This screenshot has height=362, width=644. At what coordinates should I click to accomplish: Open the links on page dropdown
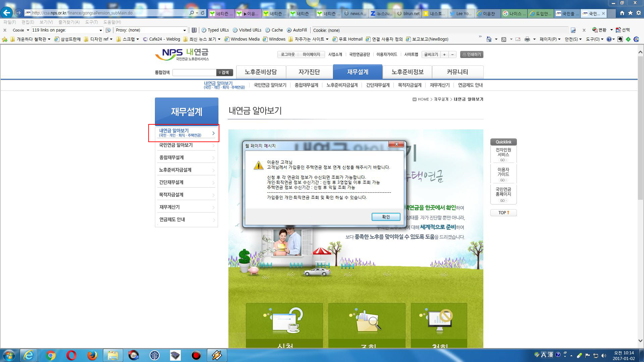click(x=100, y=30)
